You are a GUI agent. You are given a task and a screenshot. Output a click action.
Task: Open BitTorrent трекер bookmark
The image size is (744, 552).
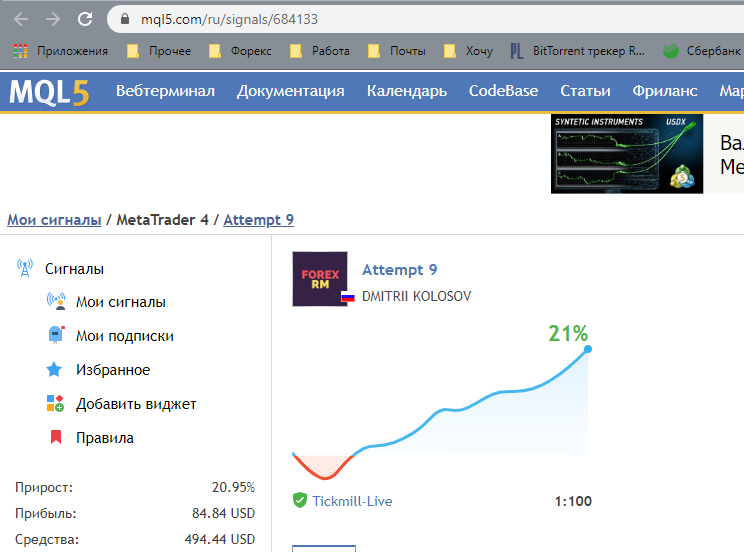(577, 51)
